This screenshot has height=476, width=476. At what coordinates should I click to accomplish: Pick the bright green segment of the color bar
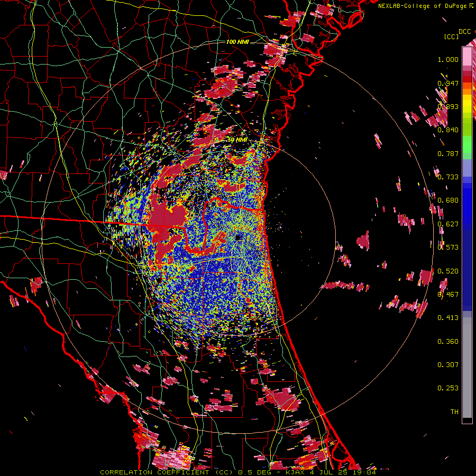(x=467, y=144)
